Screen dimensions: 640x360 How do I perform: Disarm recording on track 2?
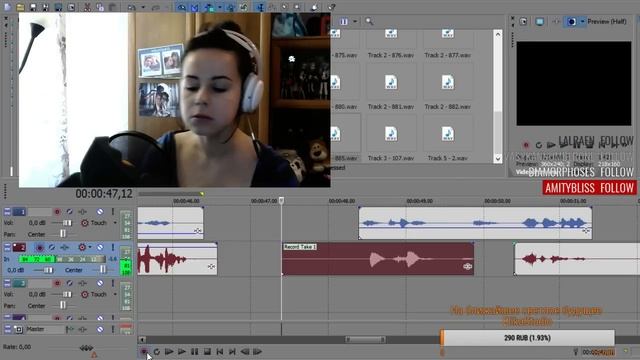point(40,247)
